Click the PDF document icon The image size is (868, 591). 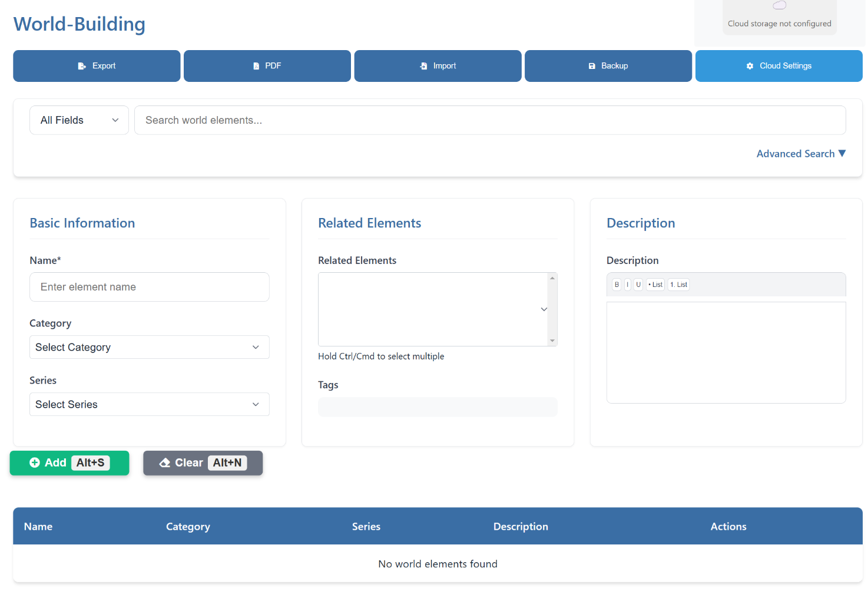pyautogui.click(x=256, y=66)
